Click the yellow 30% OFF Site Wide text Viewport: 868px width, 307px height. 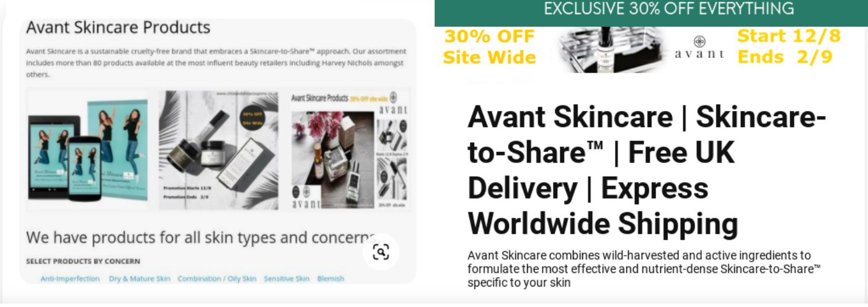coord(490,47)
